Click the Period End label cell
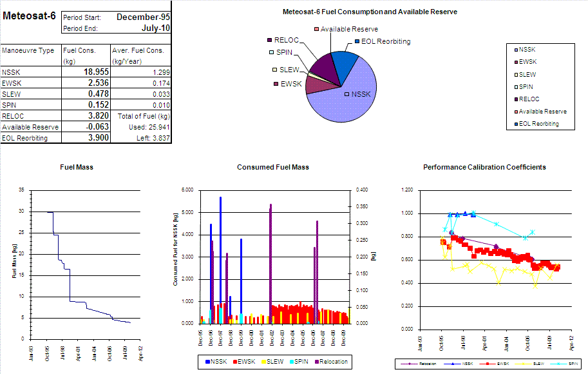The height and width of the screenshot is (374, 588). (x=81, y=28)
